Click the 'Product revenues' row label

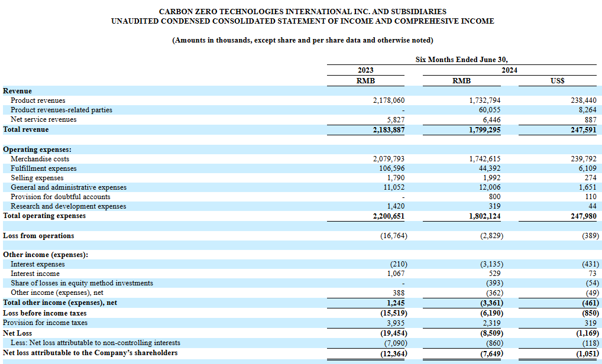(38, 100)
